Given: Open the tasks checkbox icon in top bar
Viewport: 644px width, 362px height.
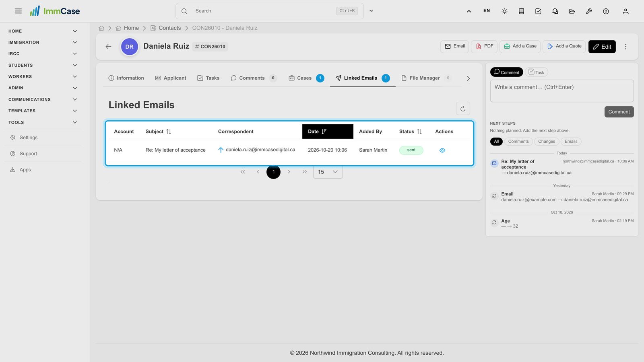Looking at the screenshot, I should click(538, 11).
